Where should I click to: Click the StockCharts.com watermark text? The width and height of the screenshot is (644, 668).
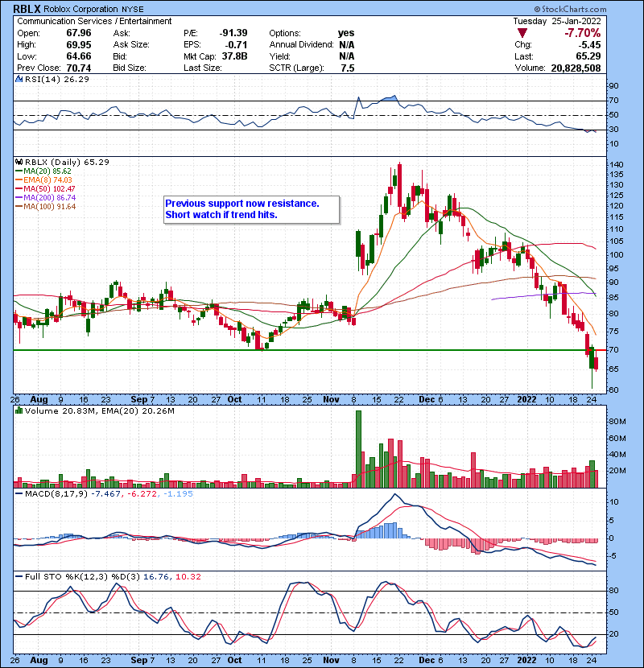coord(570,9)
